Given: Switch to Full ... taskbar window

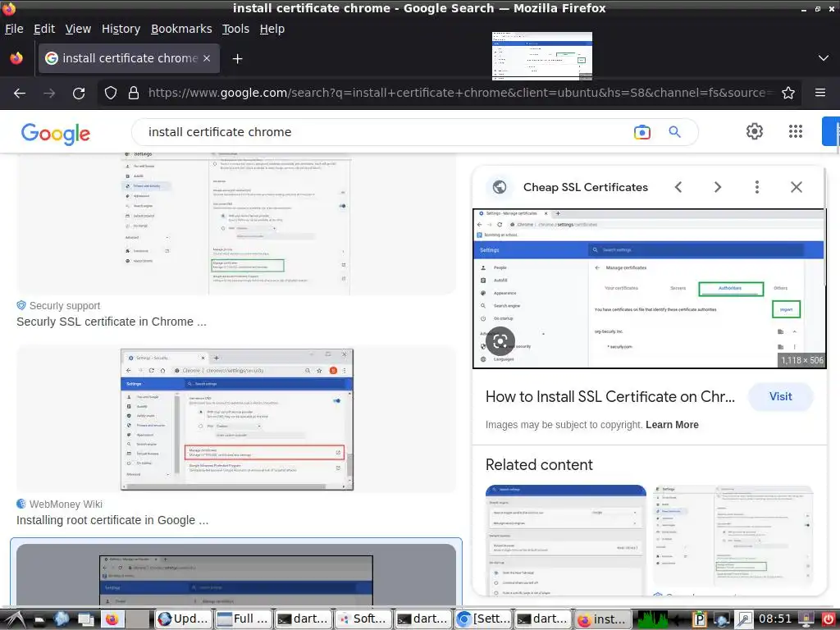Looking at the screenshot, I should click(243, 619).
